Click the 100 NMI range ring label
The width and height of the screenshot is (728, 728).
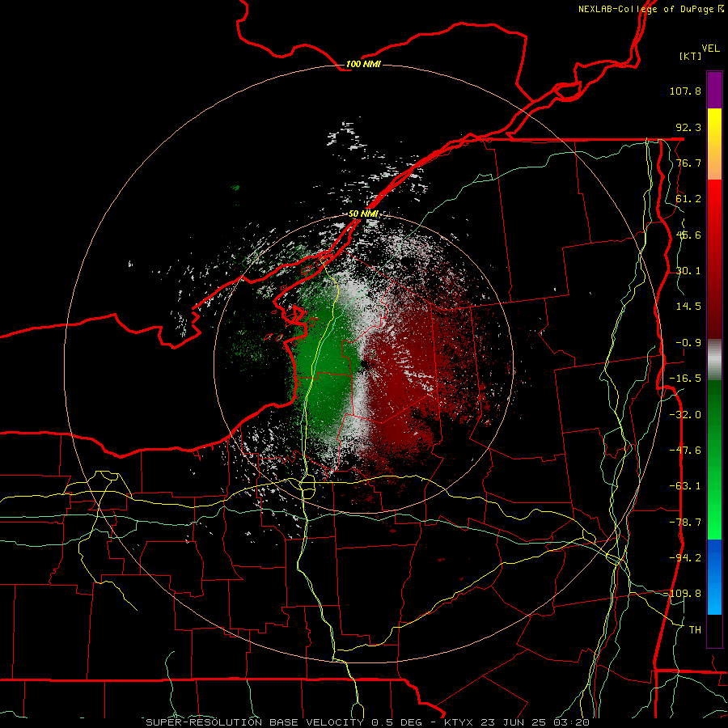click(x=363, y=64)
